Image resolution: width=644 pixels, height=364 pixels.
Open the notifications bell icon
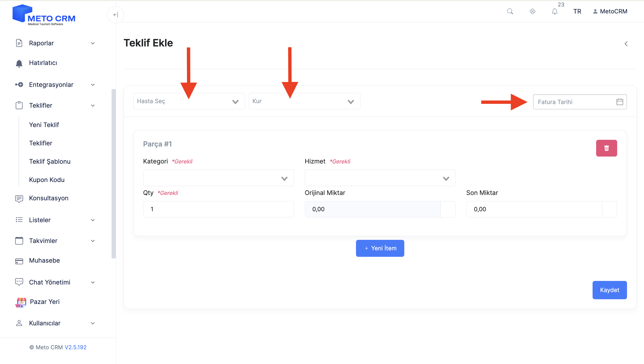click(x=555, y=11)
